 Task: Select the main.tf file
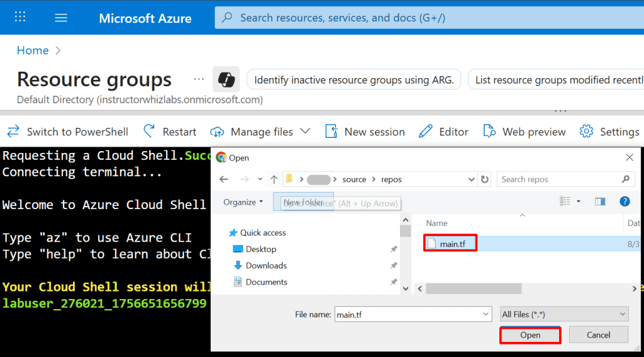[x=452, y=244]
